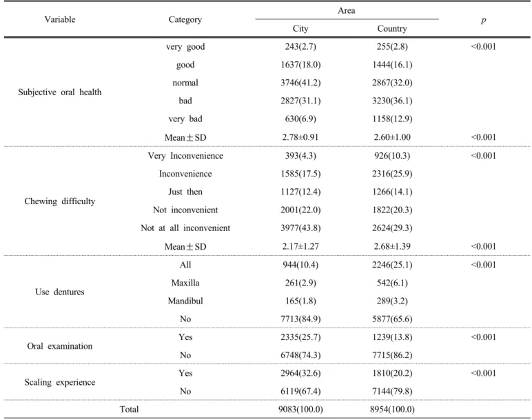Select city mean value 2.78±0.91
Image resolution: width=532 pixels, height=420 pixels.
click(300, 137)
